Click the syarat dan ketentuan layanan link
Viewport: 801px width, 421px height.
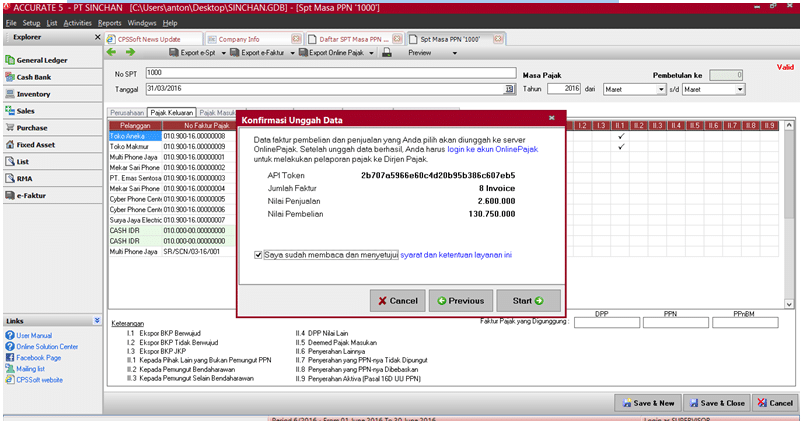(456, 255)
